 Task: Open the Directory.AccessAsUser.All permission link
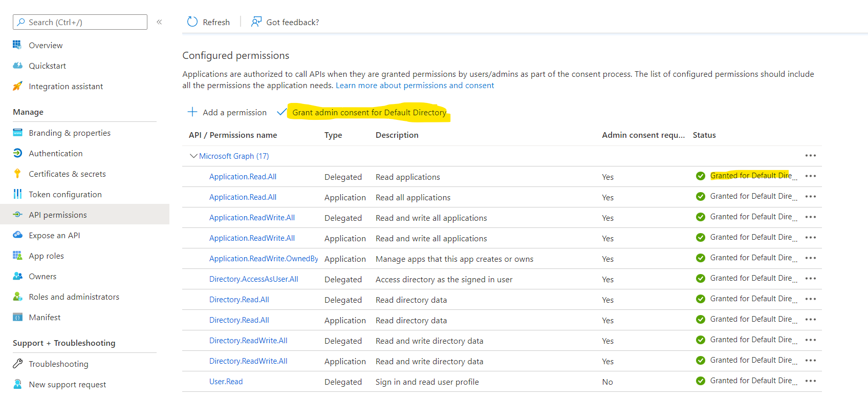coord(253,279)
